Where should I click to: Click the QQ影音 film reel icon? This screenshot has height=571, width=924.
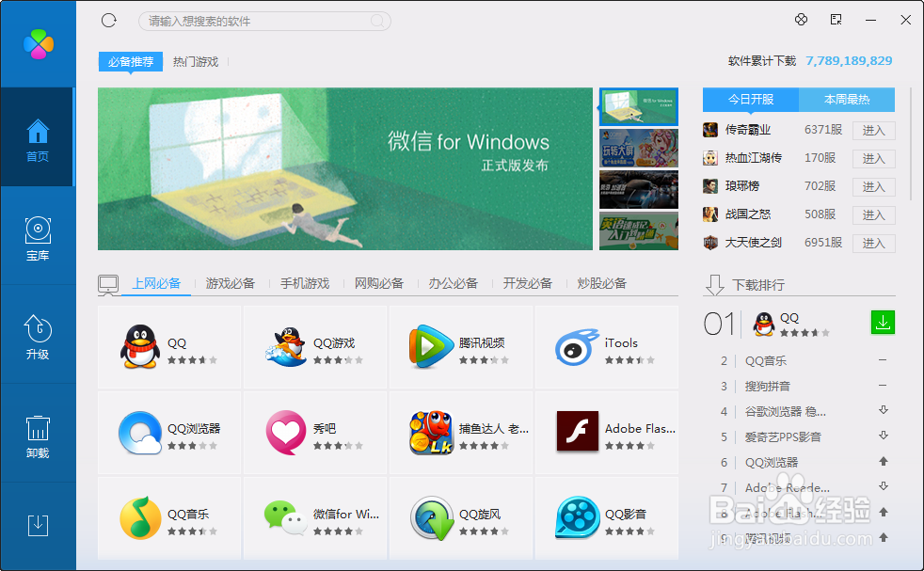577,518
